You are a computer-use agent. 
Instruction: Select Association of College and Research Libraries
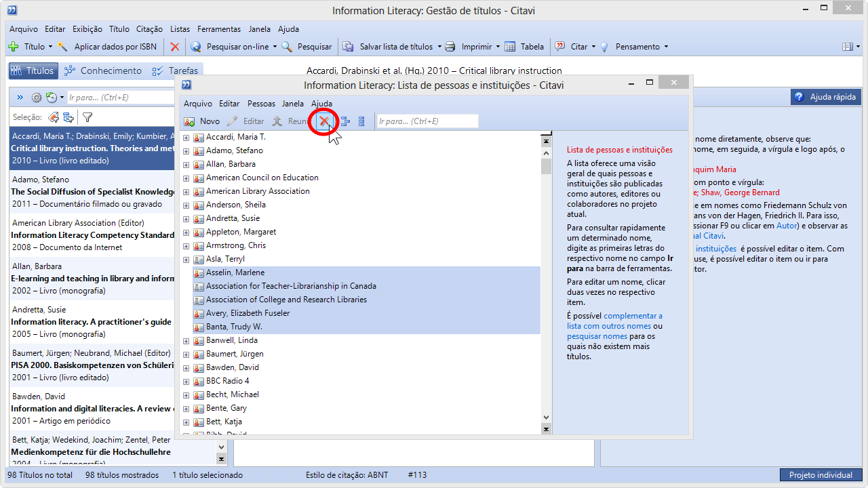coord(366,300)
